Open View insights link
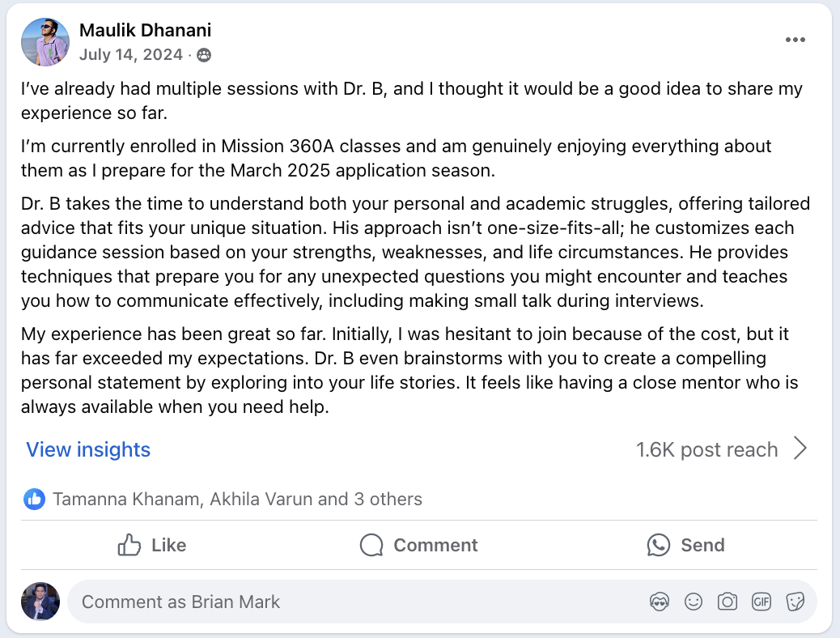Screen dimensions: 840x638 point(88,449)
